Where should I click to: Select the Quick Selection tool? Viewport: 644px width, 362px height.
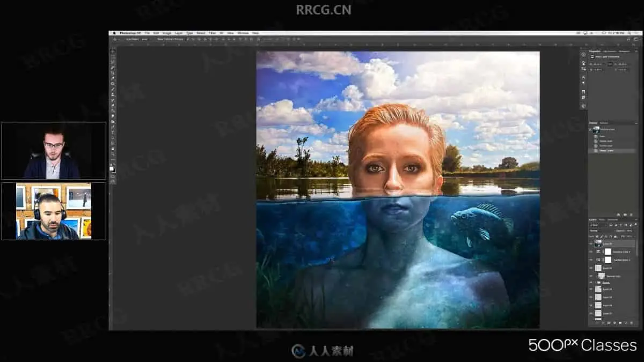pos(113,68)
